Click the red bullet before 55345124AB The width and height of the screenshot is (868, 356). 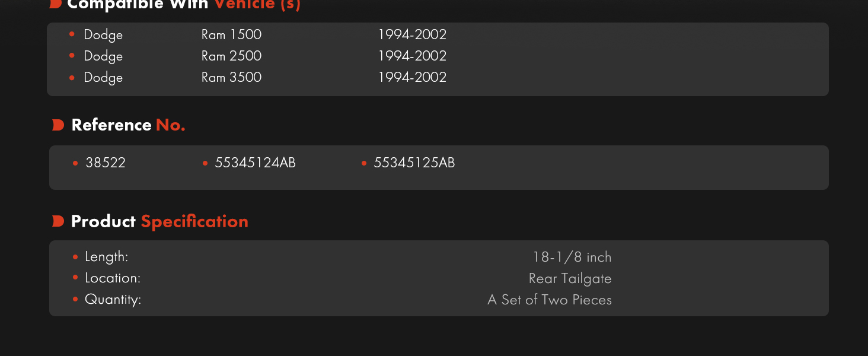205,163
